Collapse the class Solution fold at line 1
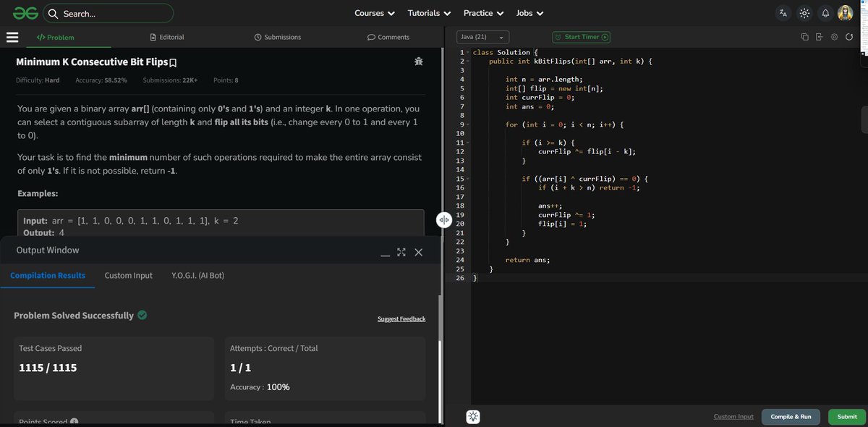The image size is (868, 427). tap(468, 53)
